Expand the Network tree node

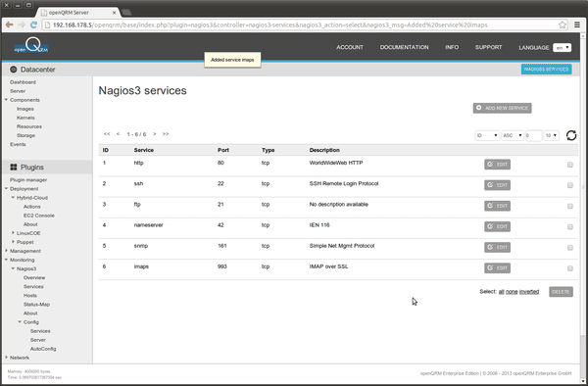coord(7,358)
